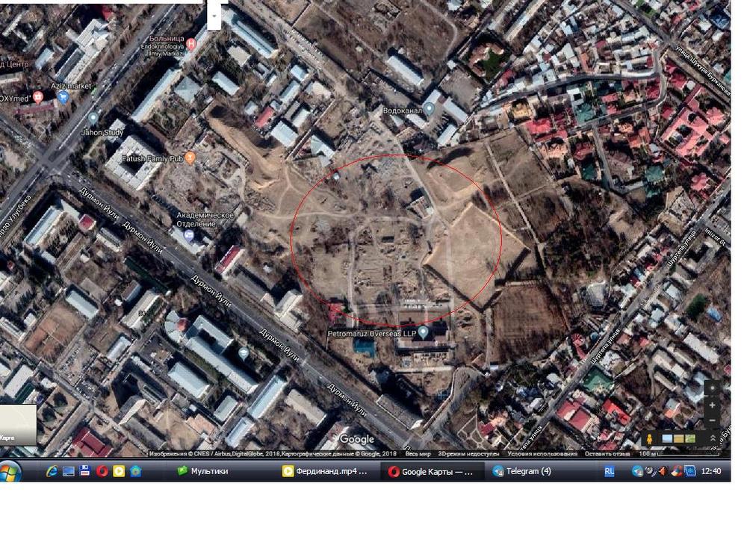
Task: Open the Водоканал map marker
Action: click(430, 110)
